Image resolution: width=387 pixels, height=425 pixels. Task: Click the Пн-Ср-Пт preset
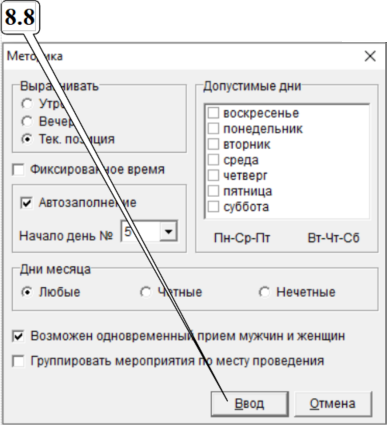point(242,238)
